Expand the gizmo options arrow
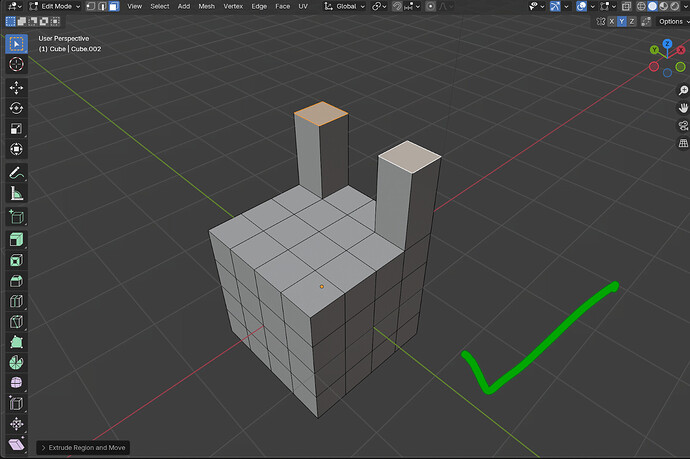This screenshot has height=459, width=690. point(566,6)
